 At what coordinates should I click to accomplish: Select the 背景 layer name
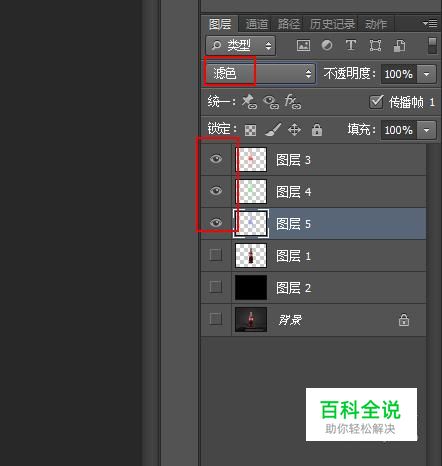(x=290, y=320)
